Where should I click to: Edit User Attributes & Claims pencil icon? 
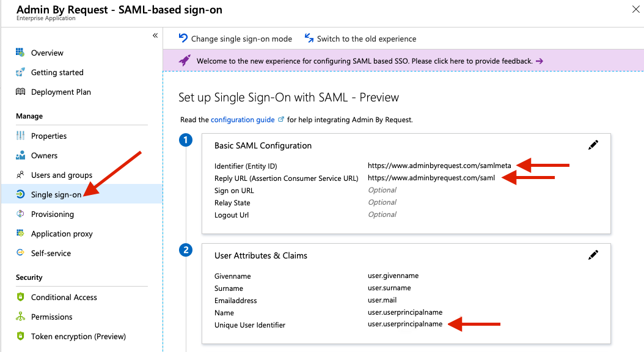[x=593, y=255]
